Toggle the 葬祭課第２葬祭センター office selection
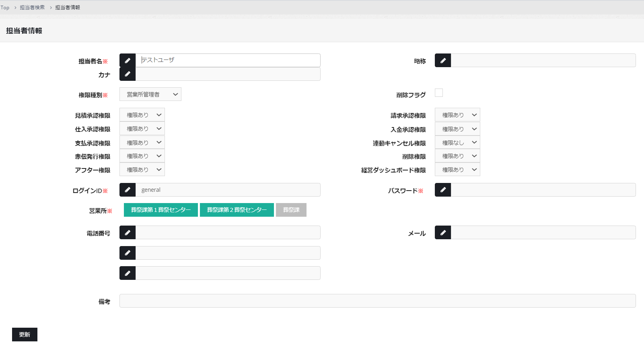 [237, 210]
